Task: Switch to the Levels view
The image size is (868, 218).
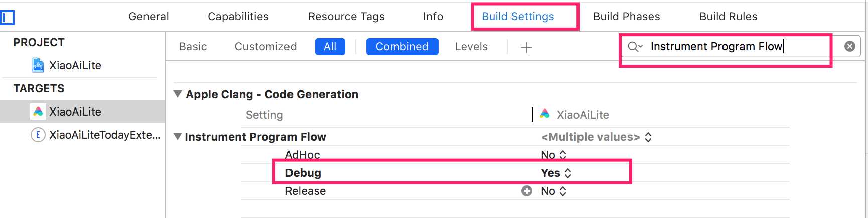Action: coord(471,47)
